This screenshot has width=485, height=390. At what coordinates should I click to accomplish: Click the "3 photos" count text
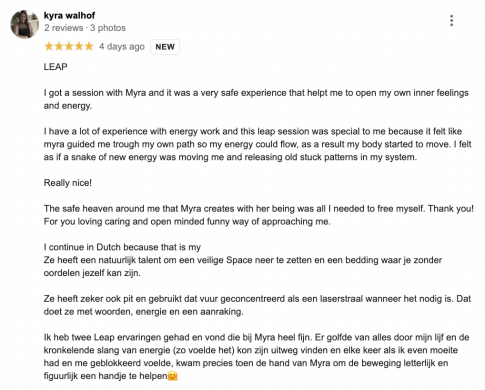point(108,28)
